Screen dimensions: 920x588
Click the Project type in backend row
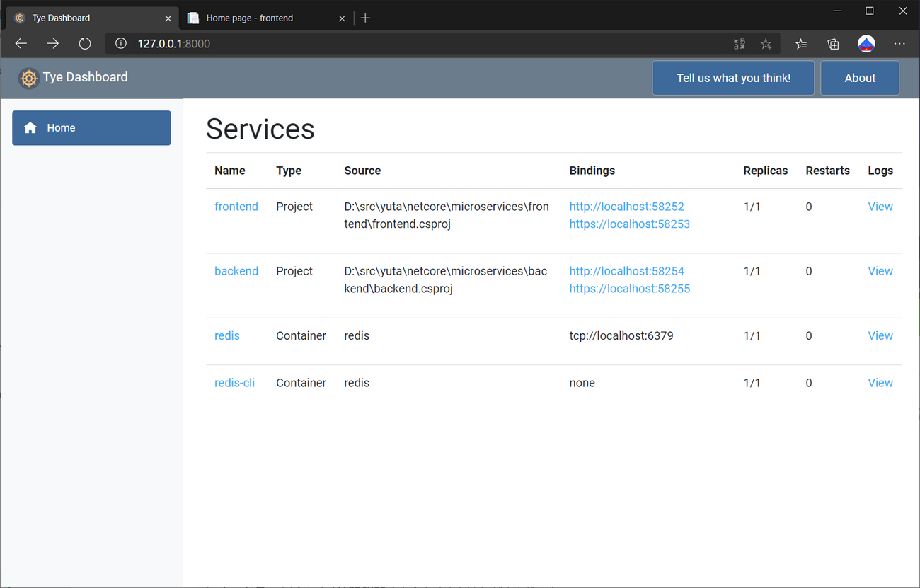[294, 271]
